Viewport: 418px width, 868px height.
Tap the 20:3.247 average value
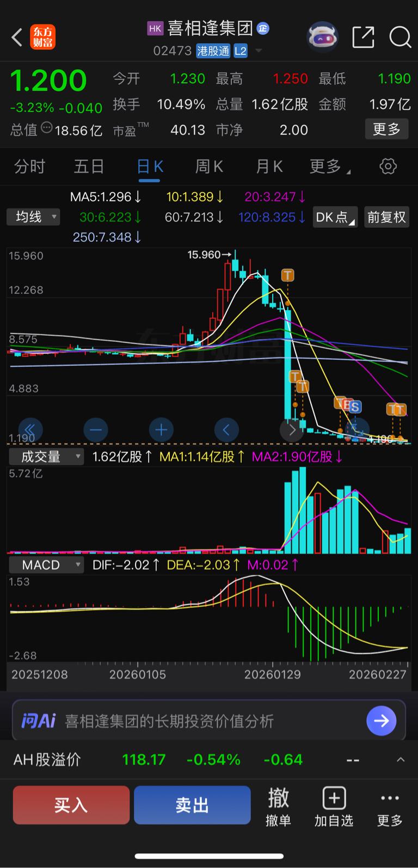pyautogui.click(x=275, y=197)
